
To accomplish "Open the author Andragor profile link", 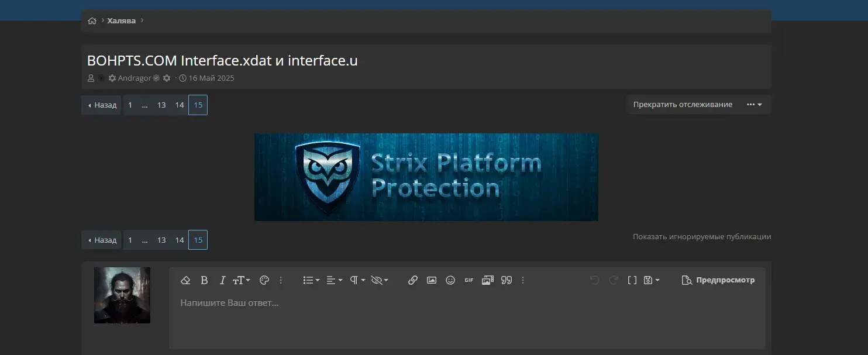I will (135, 78).
